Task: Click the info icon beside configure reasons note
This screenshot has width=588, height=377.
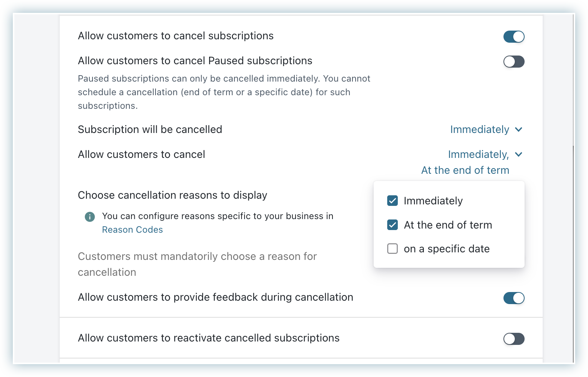Action: click(x=90, y=217)
